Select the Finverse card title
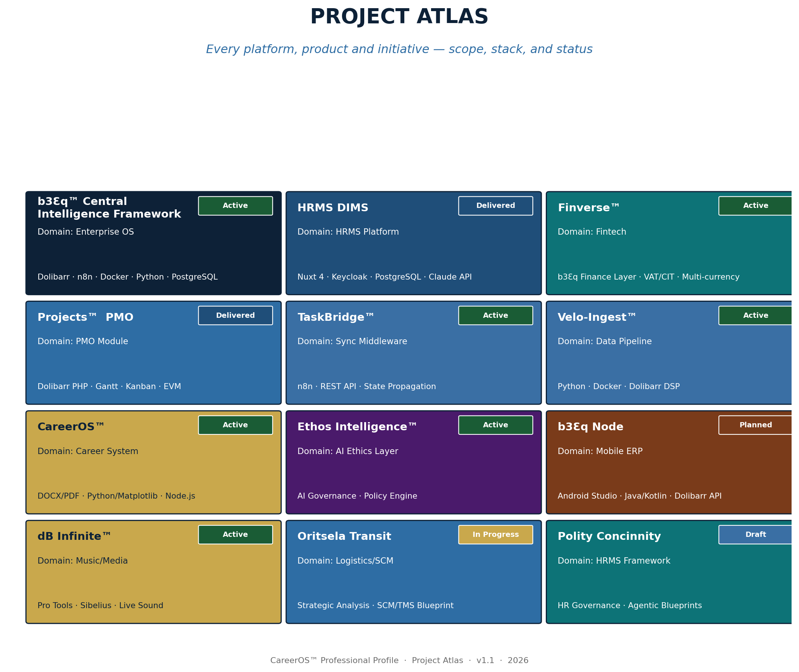This screenshot has width=799, height=672. 588,208
